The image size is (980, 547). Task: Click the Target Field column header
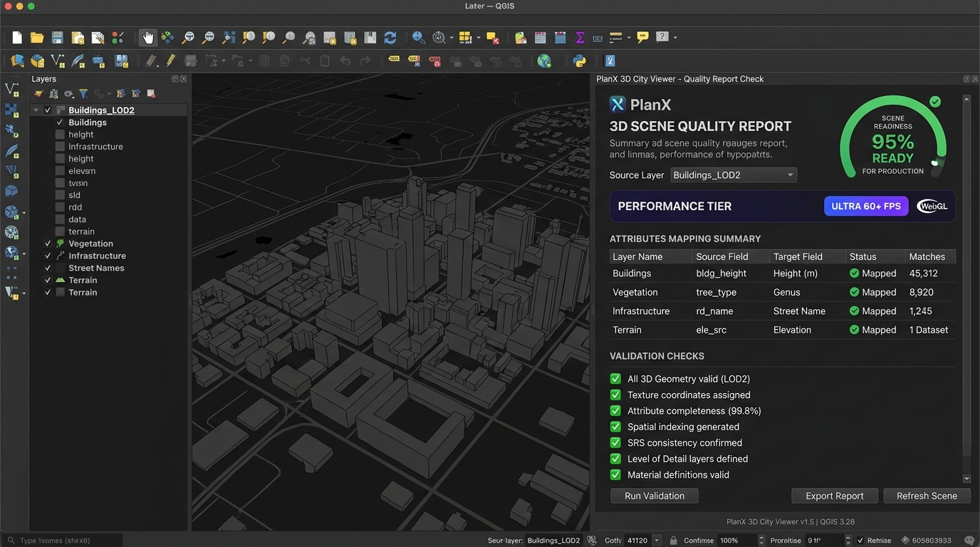[x=808, y=256]
